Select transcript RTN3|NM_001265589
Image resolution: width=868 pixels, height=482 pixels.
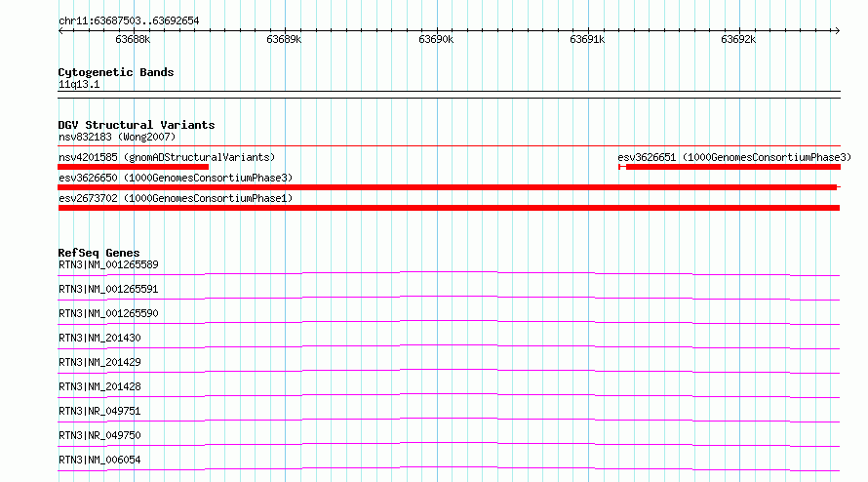click(108, 264)
